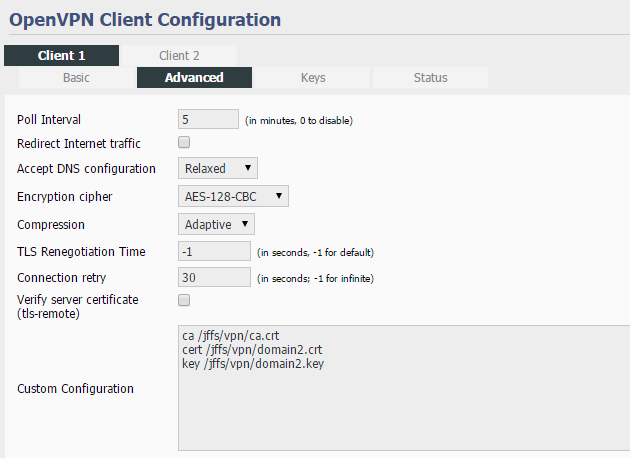Expand the Accept DNS configuration dropdown
630x458 pixels.
pos(218,168)
